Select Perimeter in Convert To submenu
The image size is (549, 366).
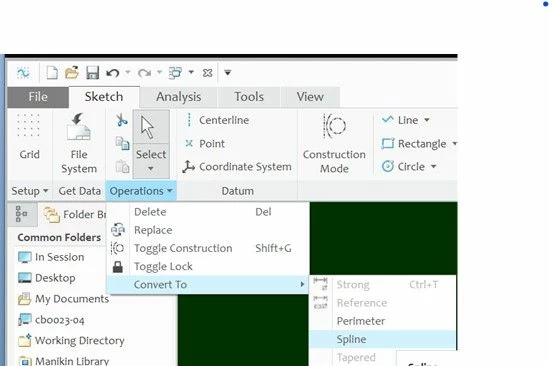[x=383, y=321]
